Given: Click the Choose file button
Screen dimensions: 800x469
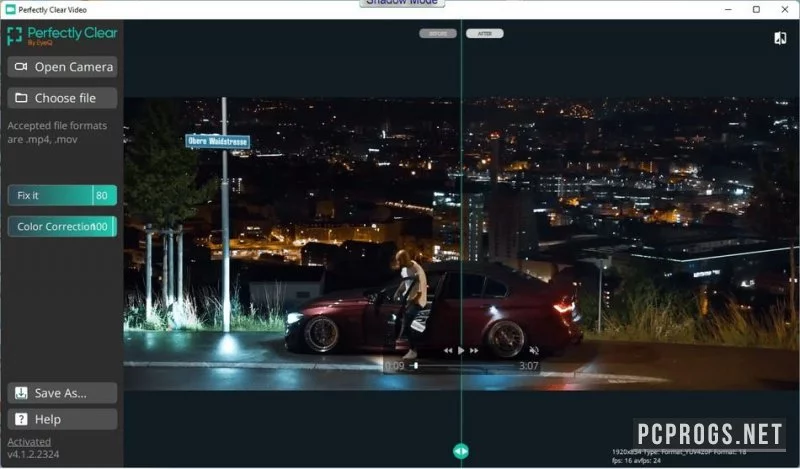Looking at the screenshot, I should (62, 98).
